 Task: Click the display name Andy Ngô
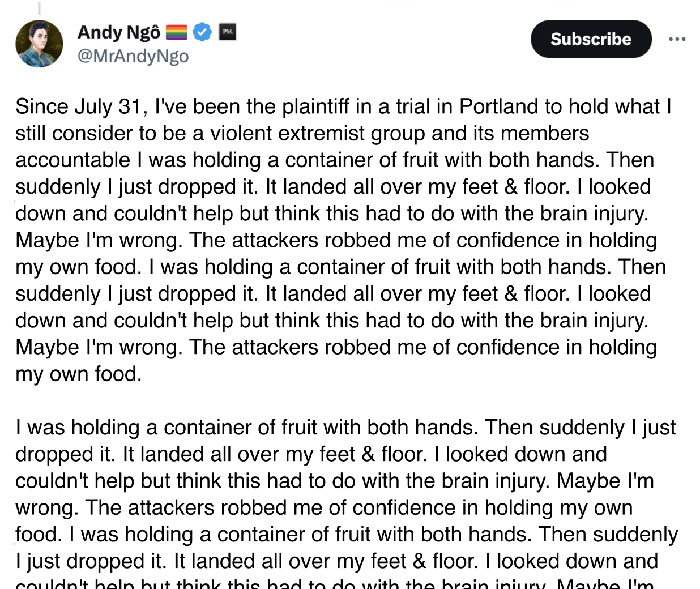tap(119, 32)
